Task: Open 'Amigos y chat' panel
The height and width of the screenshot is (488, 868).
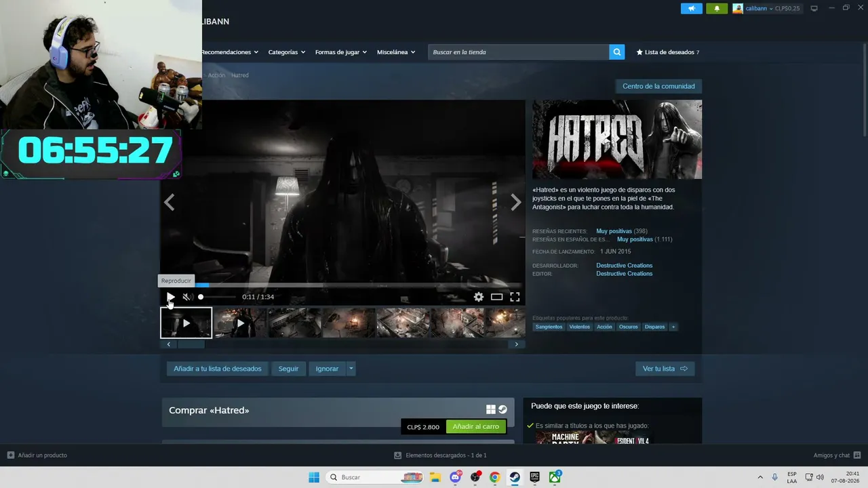Action: tap(837, 455)
